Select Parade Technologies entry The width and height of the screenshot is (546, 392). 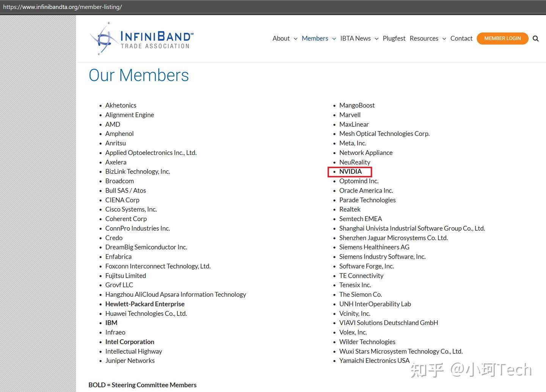tap(367, 200)
